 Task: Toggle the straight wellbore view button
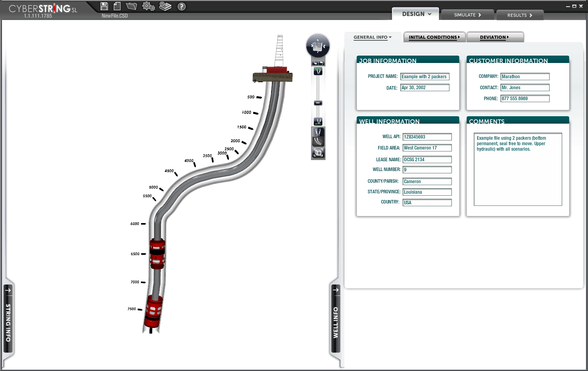point(318,132)
